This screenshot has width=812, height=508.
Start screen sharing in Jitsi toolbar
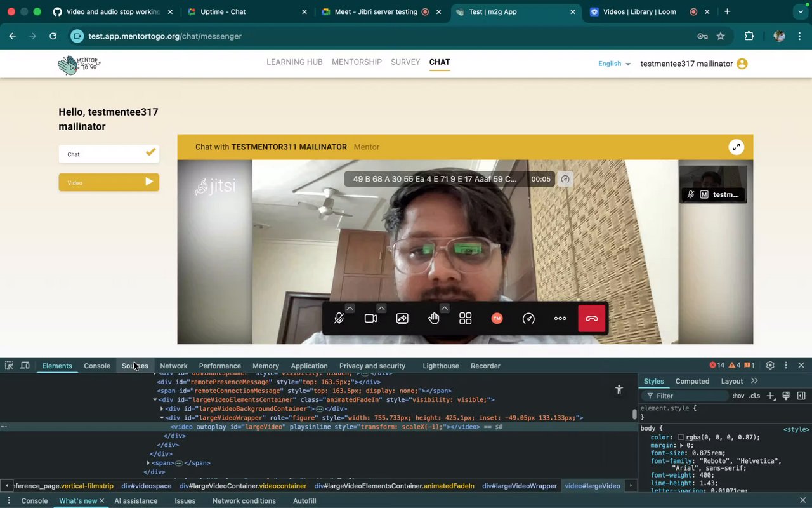click(402, 319)
